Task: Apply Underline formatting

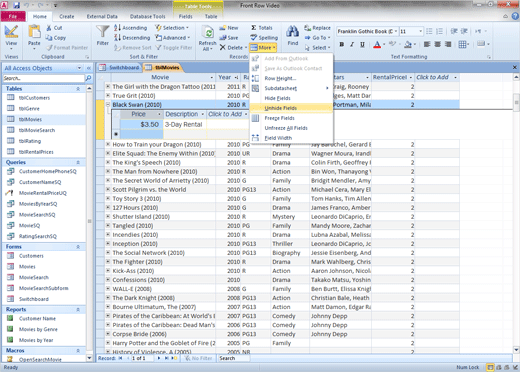Action: pyautogui.click(x=362, y=44)
